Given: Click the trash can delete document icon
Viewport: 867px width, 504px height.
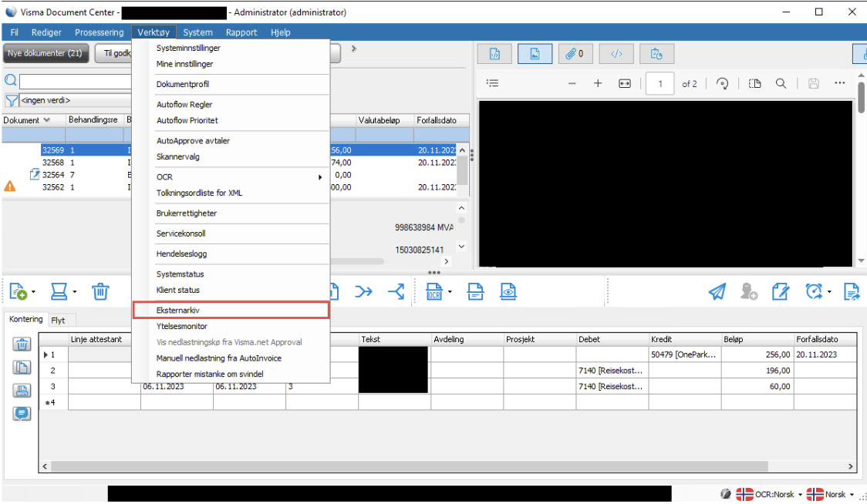Looking at the screenshot, I should (x=100, y=291).
